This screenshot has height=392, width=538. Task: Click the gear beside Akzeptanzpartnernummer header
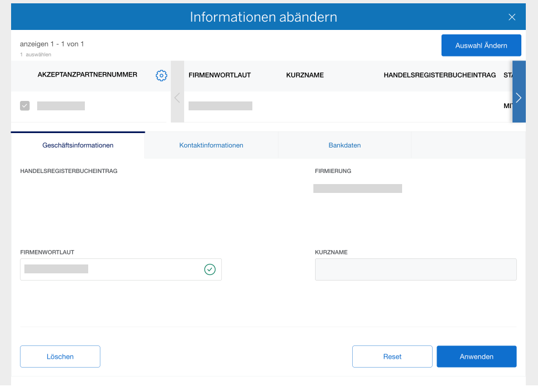[161, 75]
